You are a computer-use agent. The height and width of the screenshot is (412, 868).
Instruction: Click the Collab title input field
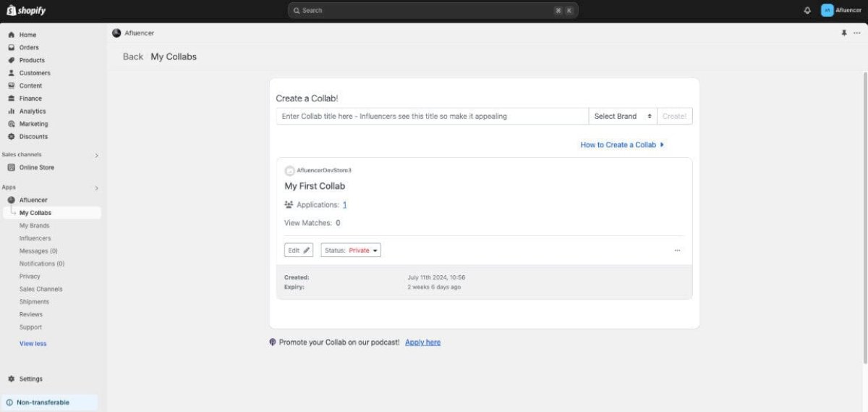tap(433, 116)
